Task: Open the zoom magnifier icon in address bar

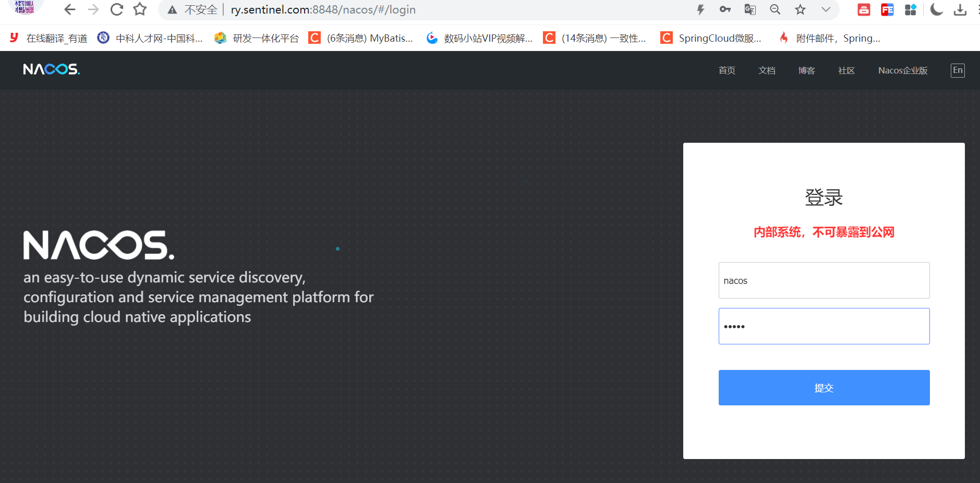Action: click(775, 9)
